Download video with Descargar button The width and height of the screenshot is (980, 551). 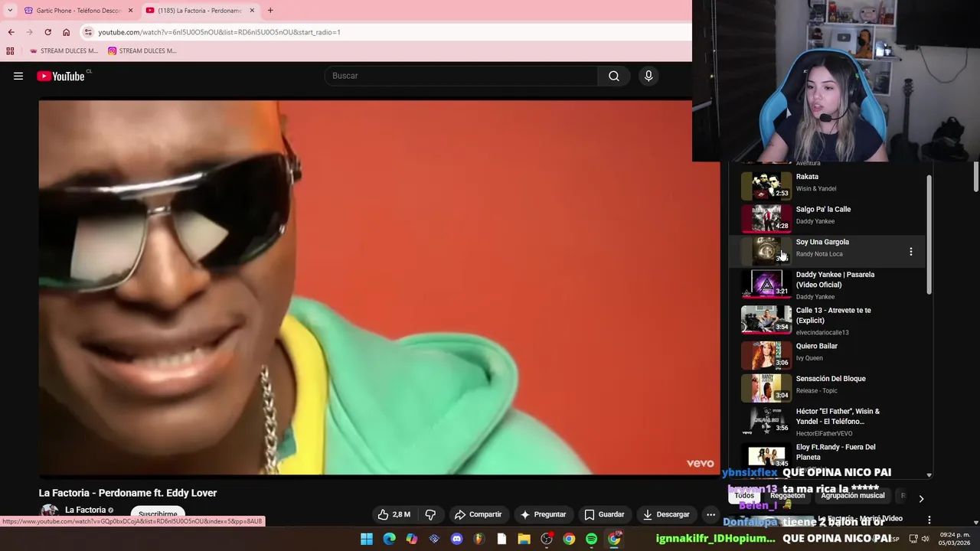tap(666, 514)
